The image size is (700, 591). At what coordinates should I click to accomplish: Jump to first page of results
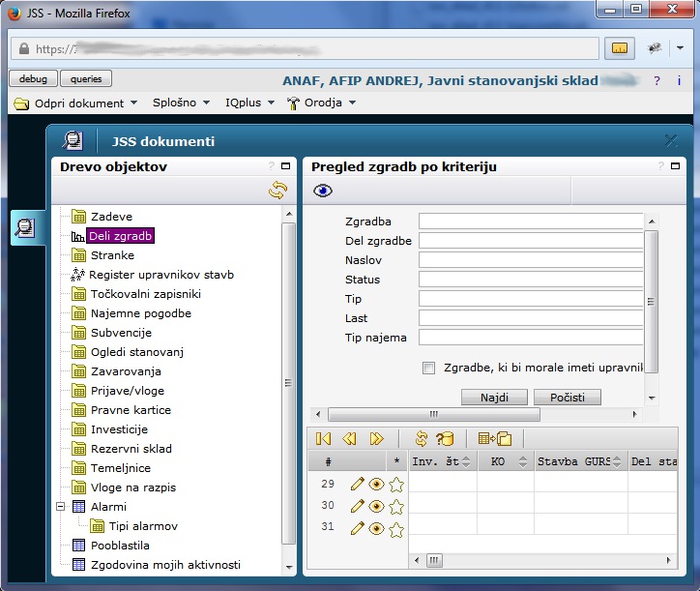(323, 438)
